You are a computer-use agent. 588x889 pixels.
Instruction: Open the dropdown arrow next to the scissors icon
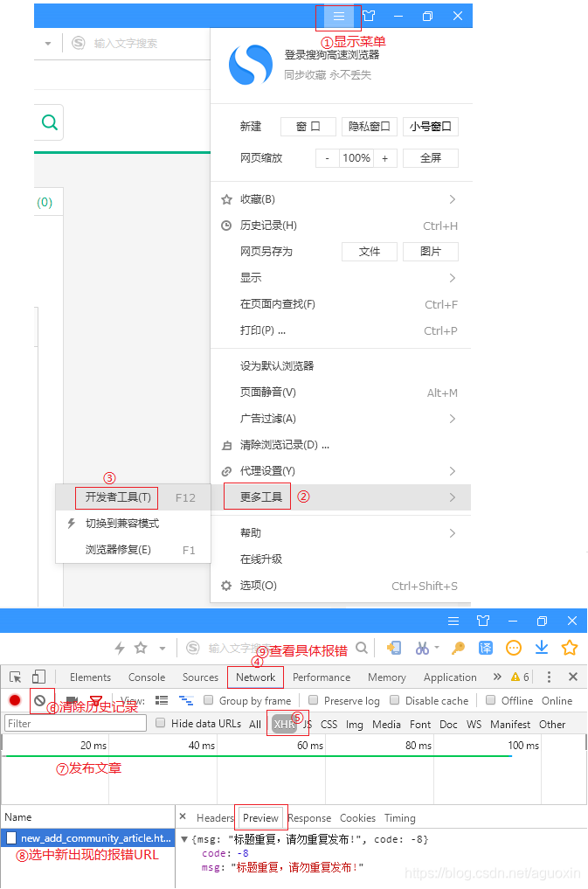(437, 648)
